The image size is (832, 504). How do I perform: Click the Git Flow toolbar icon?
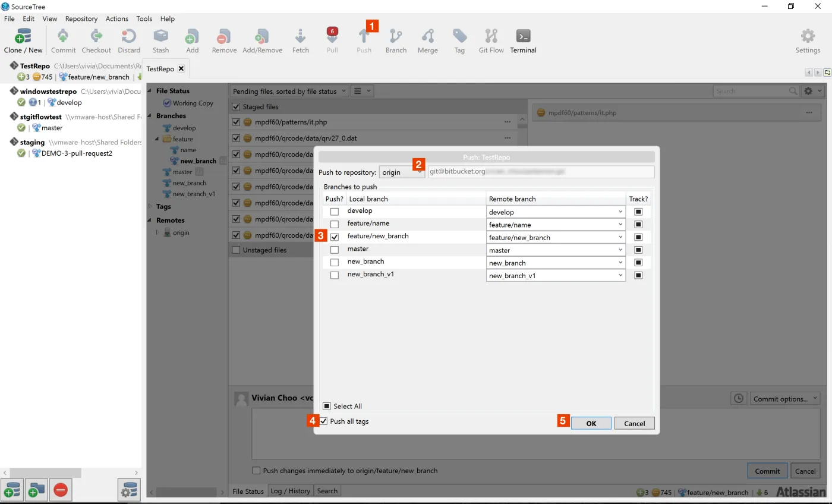pos(491,40)
